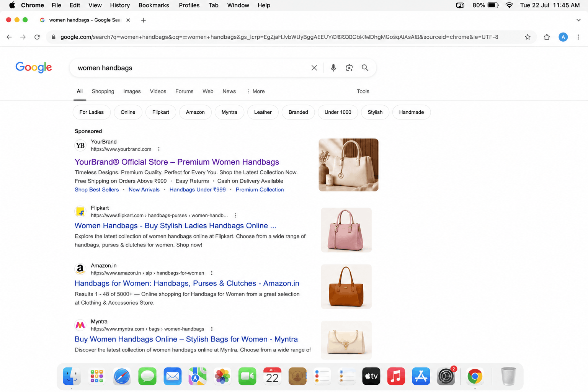Click the address bar URL
This screenshot has width=588, height=392.
279,37
